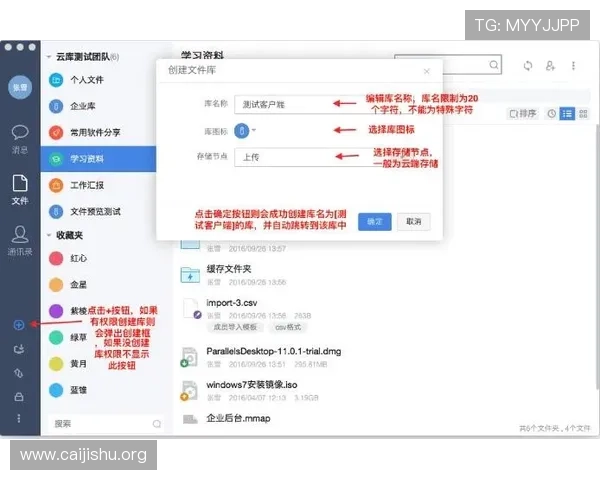Switch to list view

click(567, 114)
